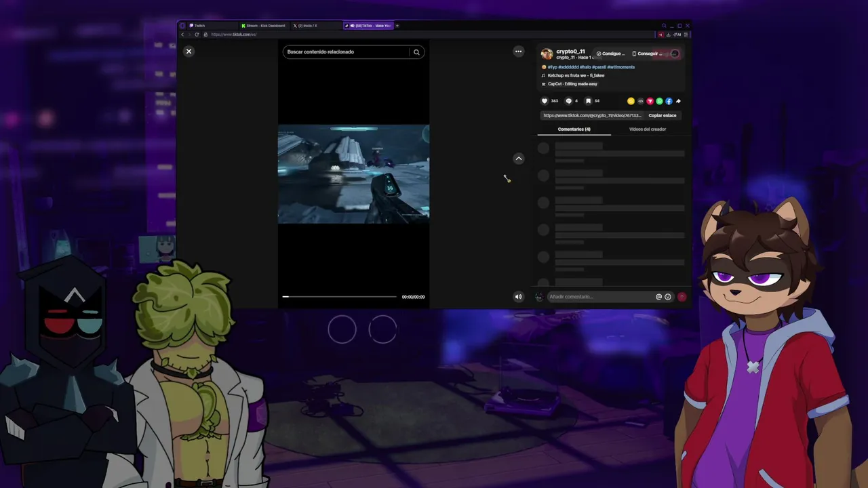
Task: Open the #wtfmoments hashtag
Action: (x=620, y=67)
